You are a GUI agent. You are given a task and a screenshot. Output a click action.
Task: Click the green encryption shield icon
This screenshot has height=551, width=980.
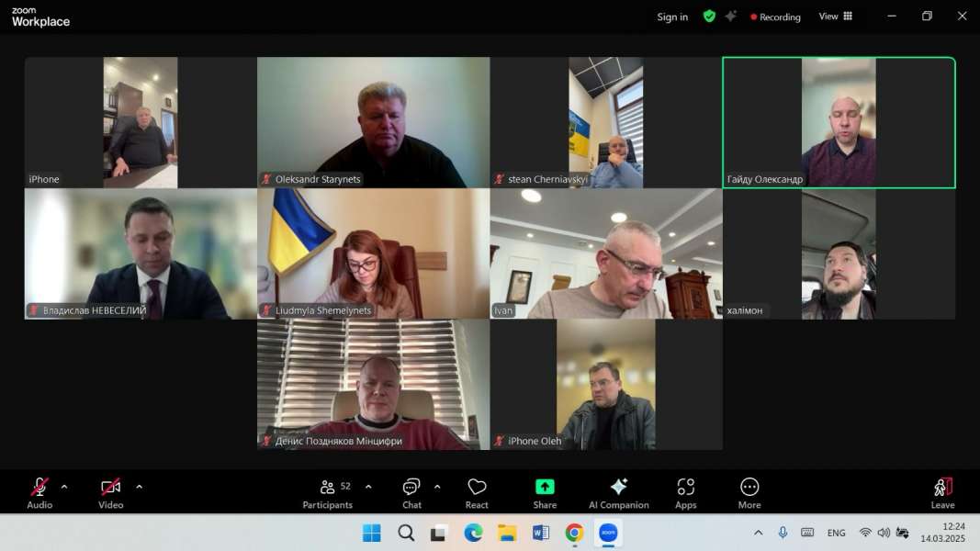tap(709, 17)
